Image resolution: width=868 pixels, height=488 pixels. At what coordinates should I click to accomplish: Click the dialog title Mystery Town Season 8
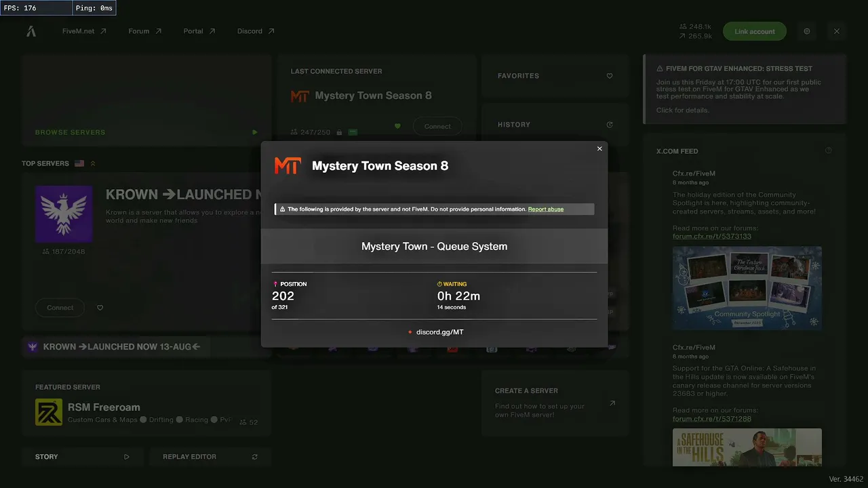click(x=380, y=166)
